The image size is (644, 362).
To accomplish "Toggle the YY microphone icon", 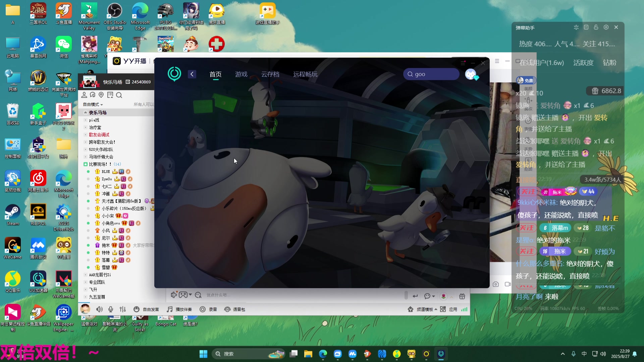I will point(111,309).
